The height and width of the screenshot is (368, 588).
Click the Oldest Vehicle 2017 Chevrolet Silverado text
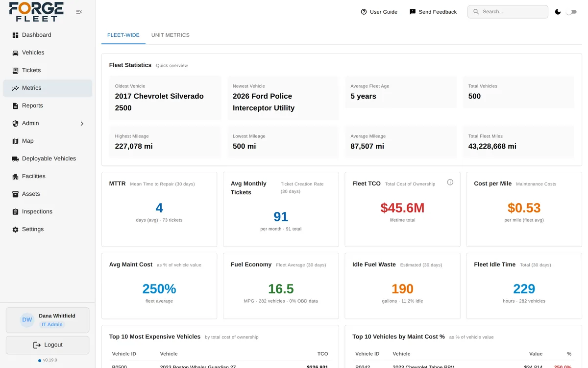pyautogui.click(x=159, y=102)
